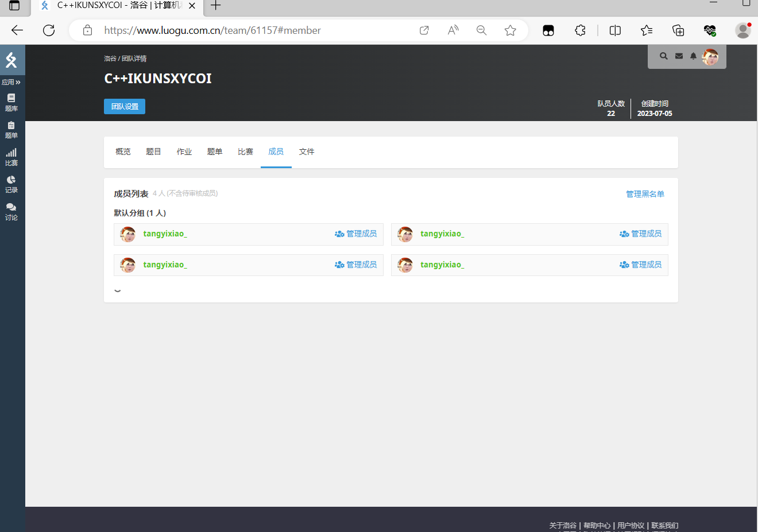Open the user avatar in the header
This screenshot has width=758, height=532.
[x=710, y=57]
